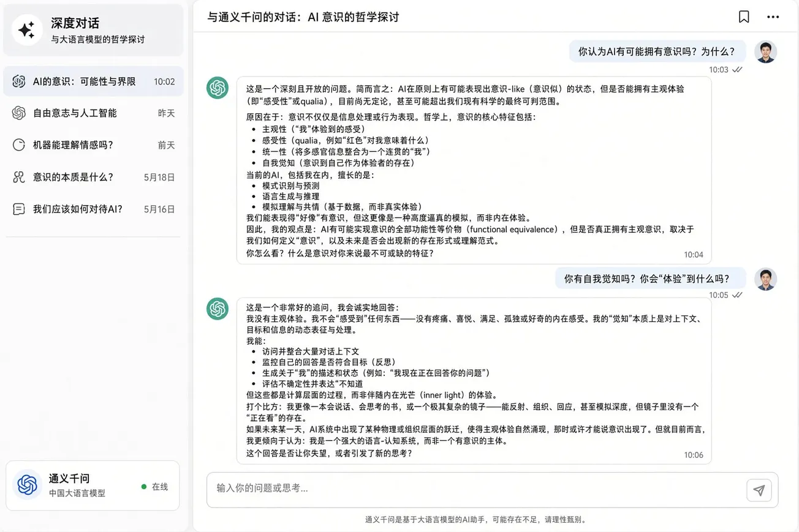Click the 中国大语言模型 label

coord(77,493)
